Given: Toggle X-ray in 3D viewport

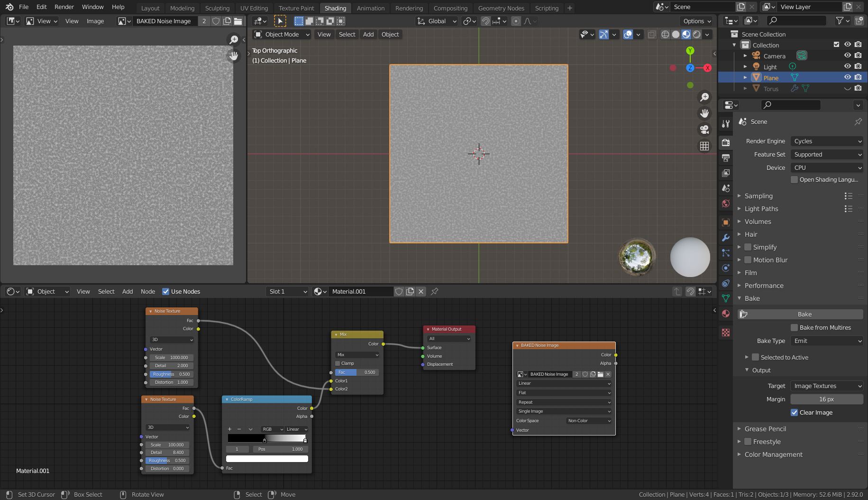Looking at the screenshot, I should (x=652, y=34).
